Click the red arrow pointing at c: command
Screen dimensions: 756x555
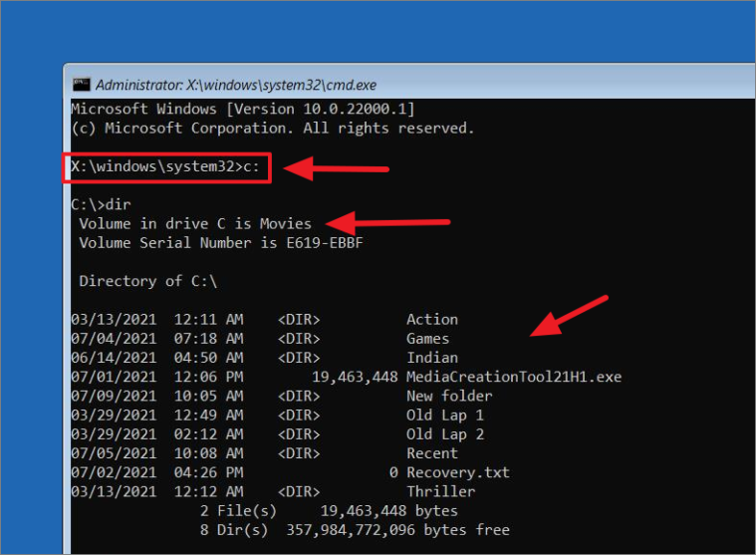click(x=336, y=168)
